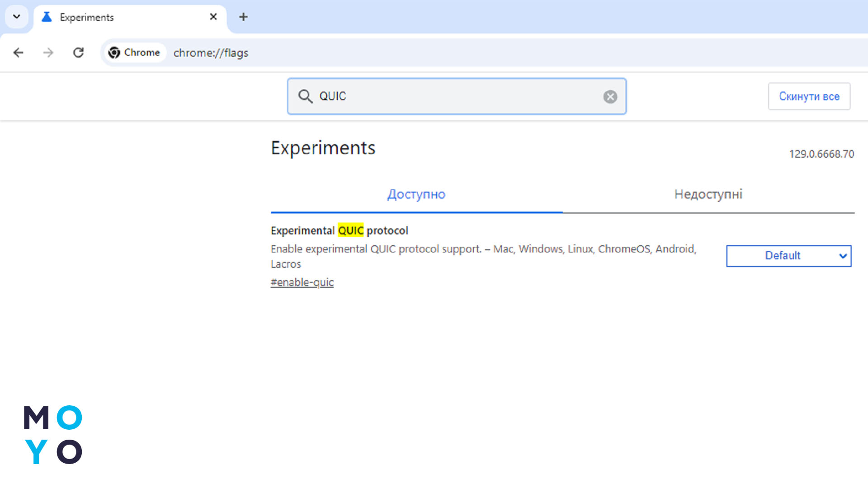Switch to the Недоступні tab
The image size is (868, 488).
tap(708, 194)
